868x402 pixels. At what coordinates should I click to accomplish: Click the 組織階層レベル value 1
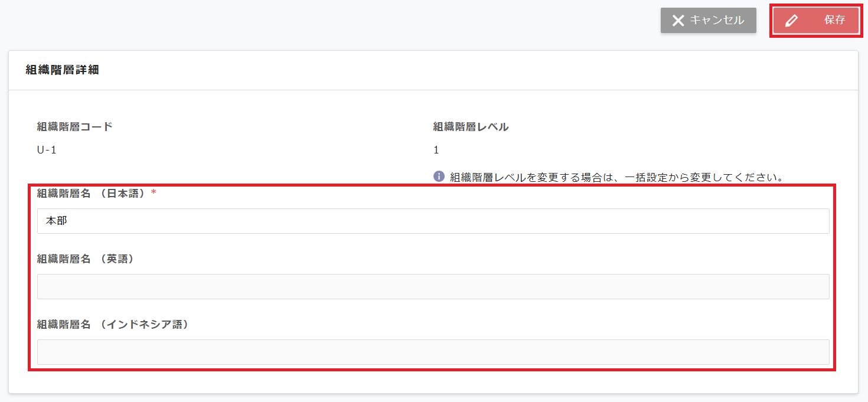click(x=435, y=150)
